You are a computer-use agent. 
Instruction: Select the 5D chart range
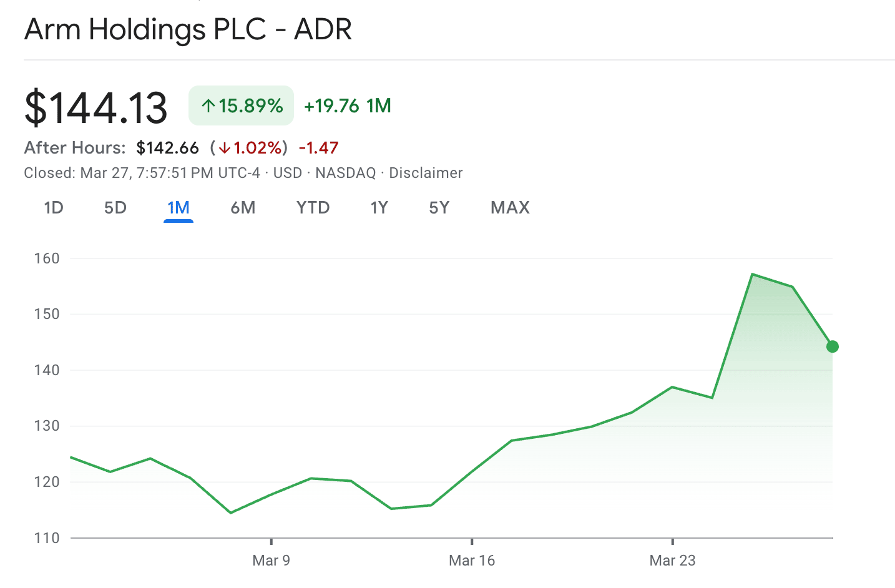(115, 208)
